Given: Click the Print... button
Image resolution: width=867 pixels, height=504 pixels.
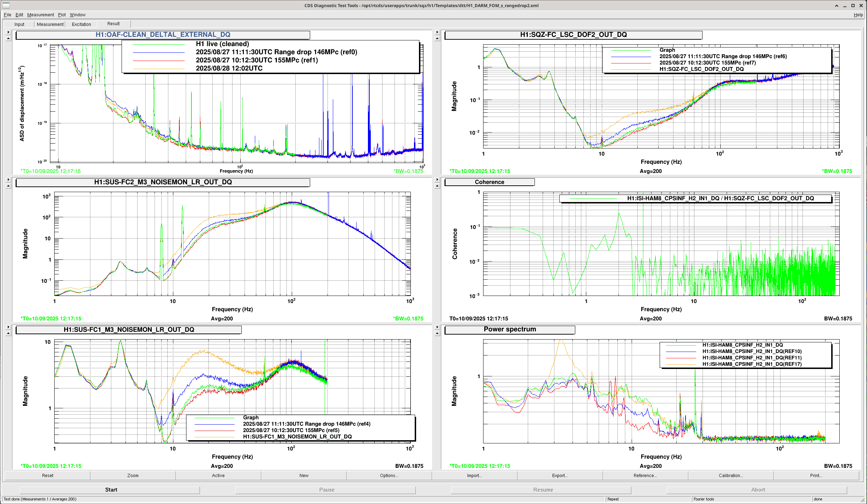Looking at the screenshot, I should tap(816, 476).
